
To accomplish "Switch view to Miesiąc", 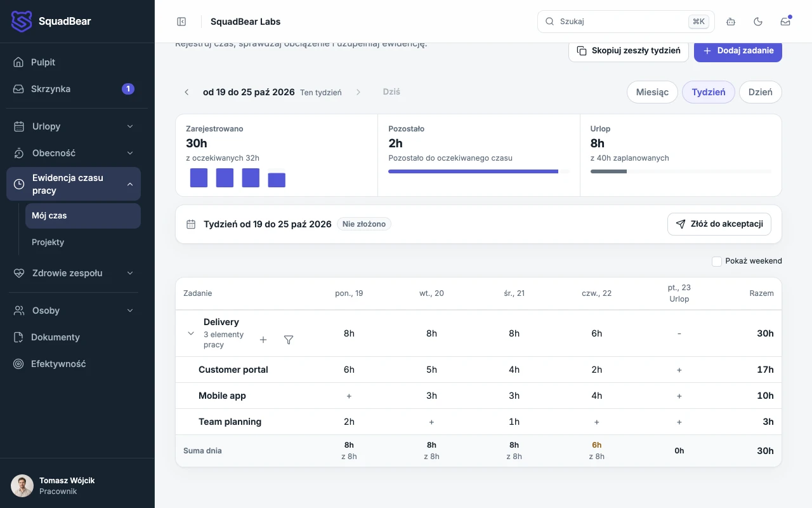I will click(x=652, y=92).
